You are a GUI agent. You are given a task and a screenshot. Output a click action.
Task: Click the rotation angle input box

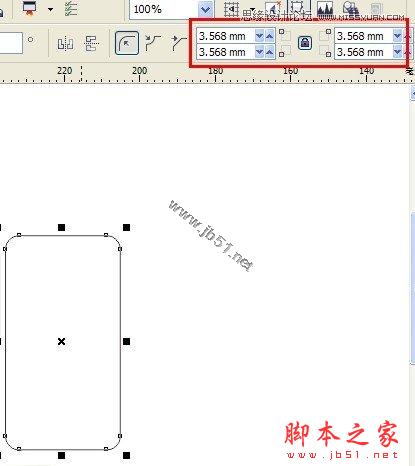click(11, 43)
